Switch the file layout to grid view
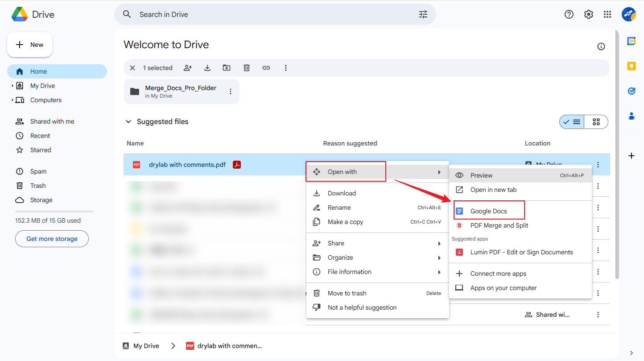644x361 pixels. (596, 121)
